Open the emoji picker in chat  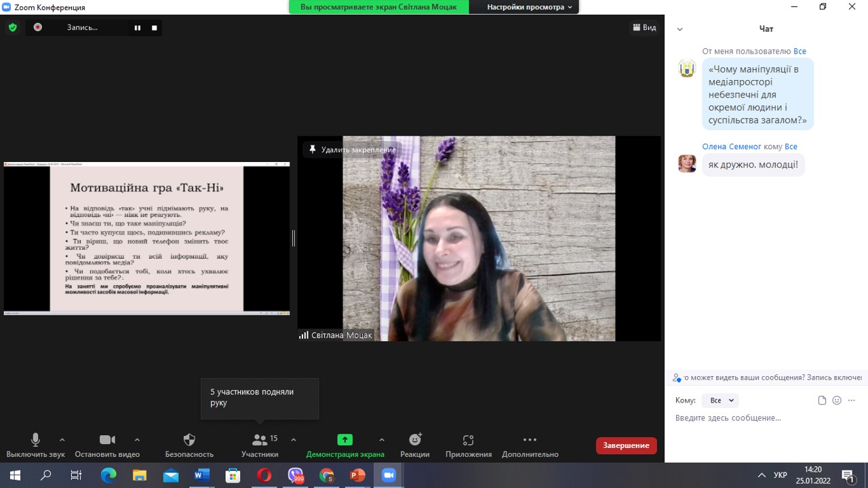(x=837, y=401)
